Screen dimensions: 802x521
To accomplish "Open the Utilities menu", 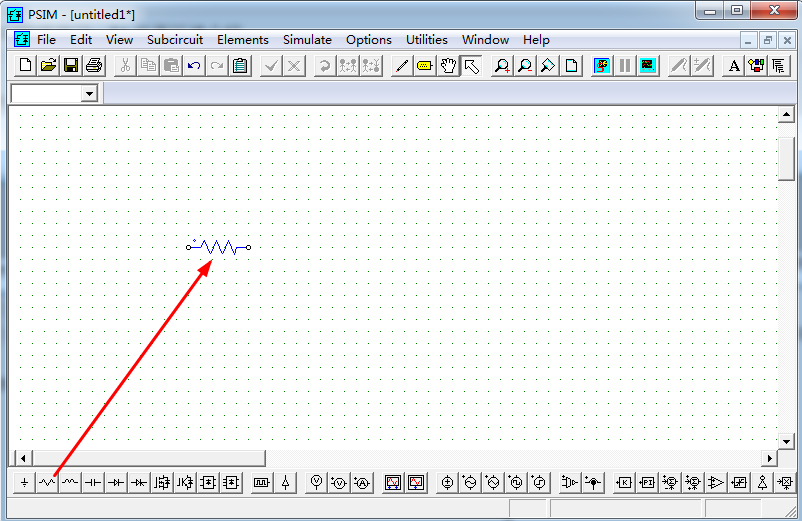I will (427, 40).
